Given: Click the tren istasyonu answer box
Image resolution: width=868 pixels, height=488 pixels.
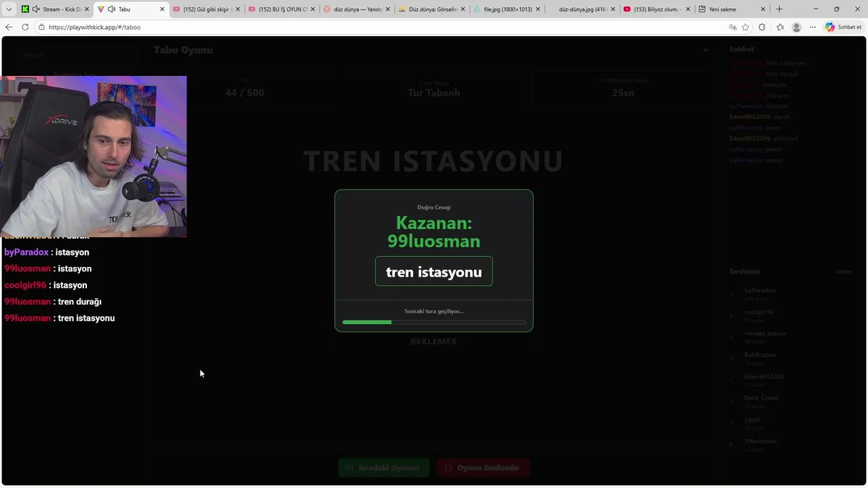Looking at the screenshot, I should coord(434,272).
